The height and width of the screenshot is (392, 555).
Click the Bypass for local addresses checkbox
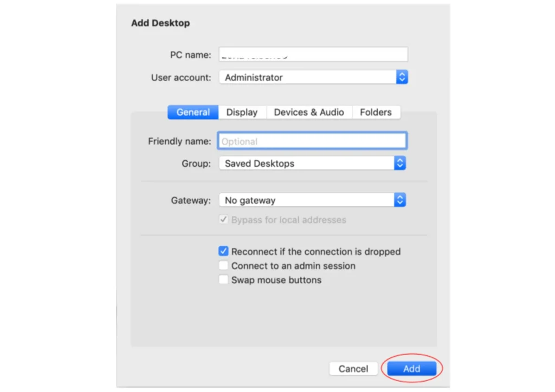tap(224, 220)
